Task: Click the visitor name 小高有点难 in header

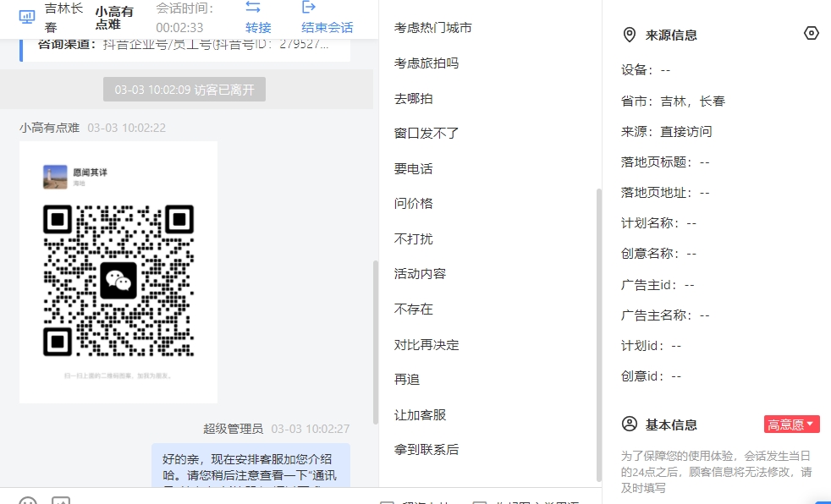Action: [x=114, y=18]
